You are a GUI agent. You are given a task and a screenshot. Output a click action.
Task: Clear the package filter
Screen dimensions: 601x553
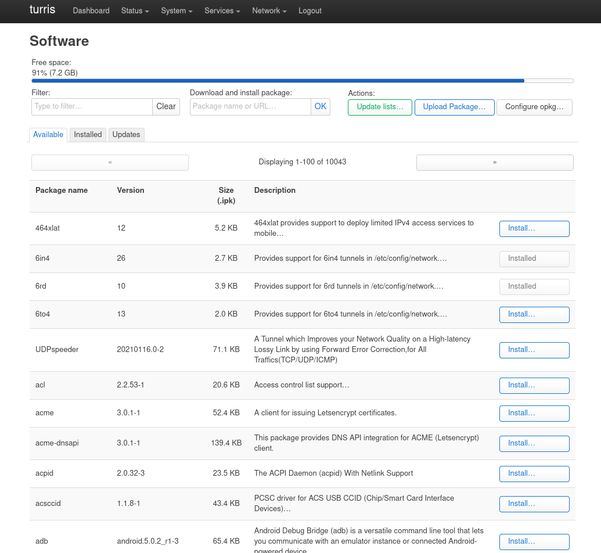coord(166,106)
